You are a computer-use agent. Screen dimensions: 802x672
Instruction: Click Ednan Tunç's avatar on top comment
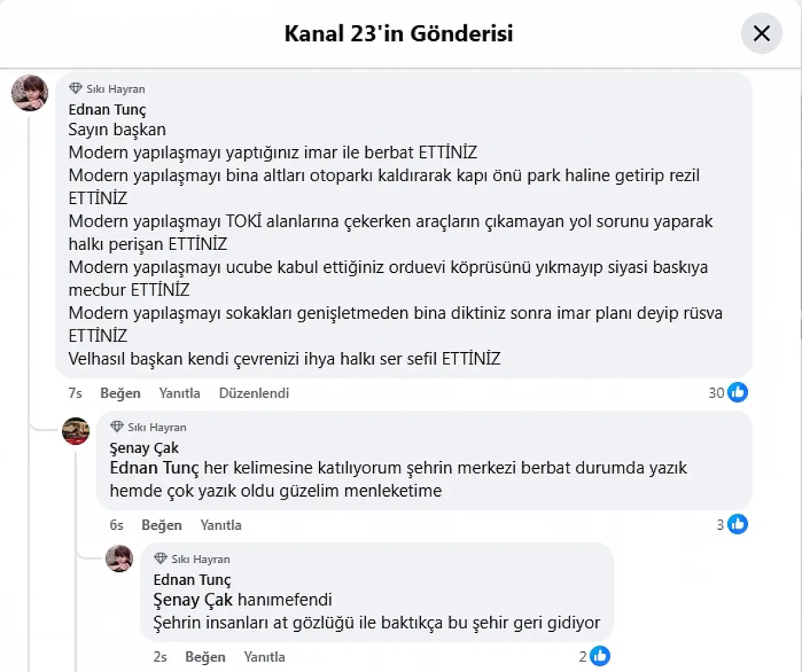point(29,93)
